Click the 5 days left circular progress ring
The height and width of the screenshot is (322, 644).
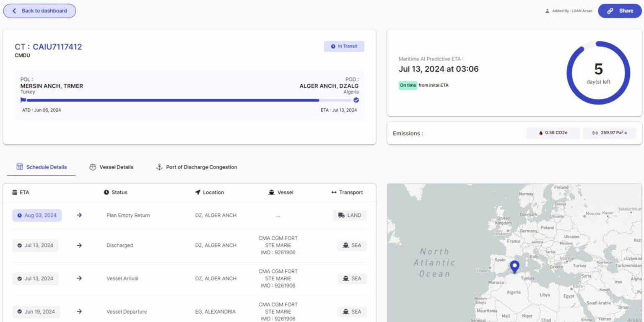[598, 72]
